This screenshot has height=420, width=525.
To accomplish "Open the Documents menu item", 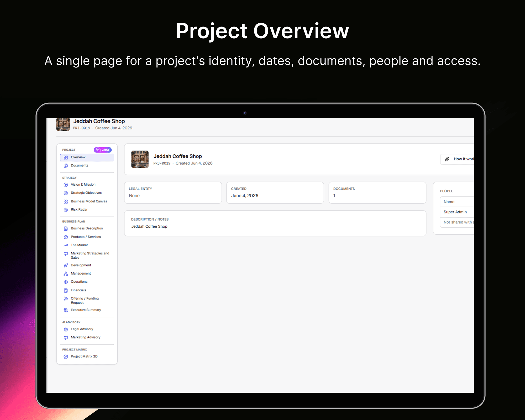I will (87, 165).
